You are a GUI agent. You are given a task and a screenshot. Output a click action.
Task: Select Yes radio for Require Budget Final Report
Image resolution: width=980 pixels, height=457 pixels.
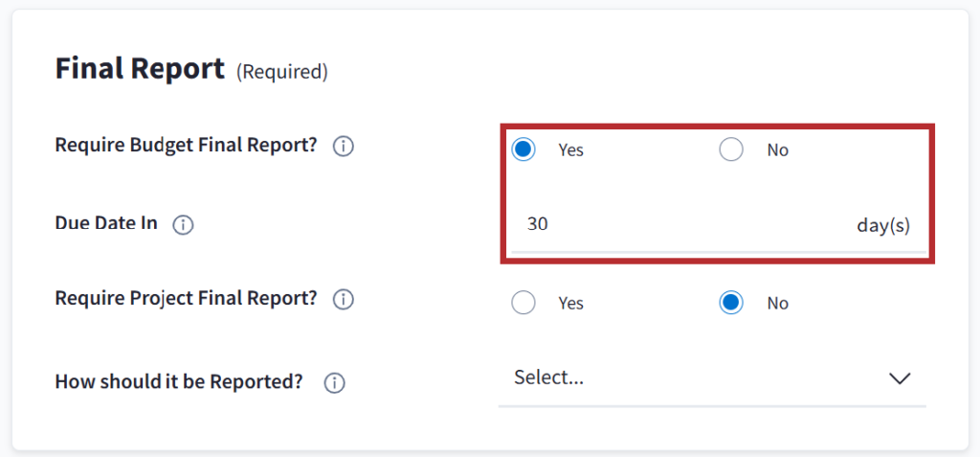coord(523,149)
